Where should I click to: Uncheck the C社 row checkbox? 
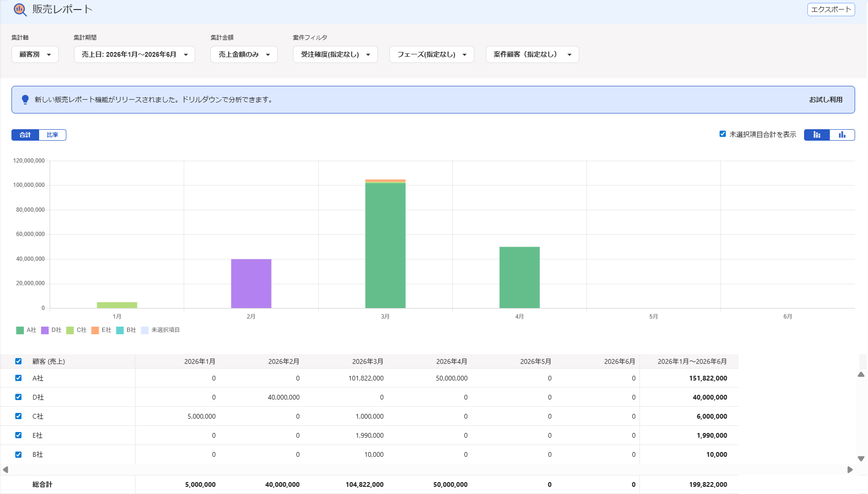click(18, 416)
